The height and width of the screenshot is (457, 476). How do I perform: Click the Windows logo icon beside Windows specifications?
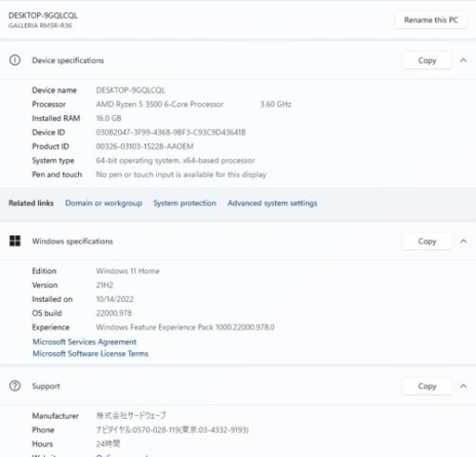pos(15,241)
